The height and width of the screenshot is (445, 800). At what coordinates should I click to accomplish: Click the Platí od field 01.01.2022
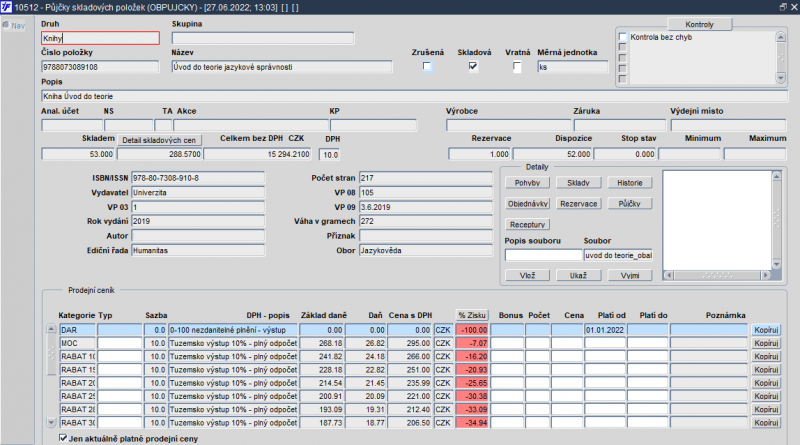(x=605, y=330)
